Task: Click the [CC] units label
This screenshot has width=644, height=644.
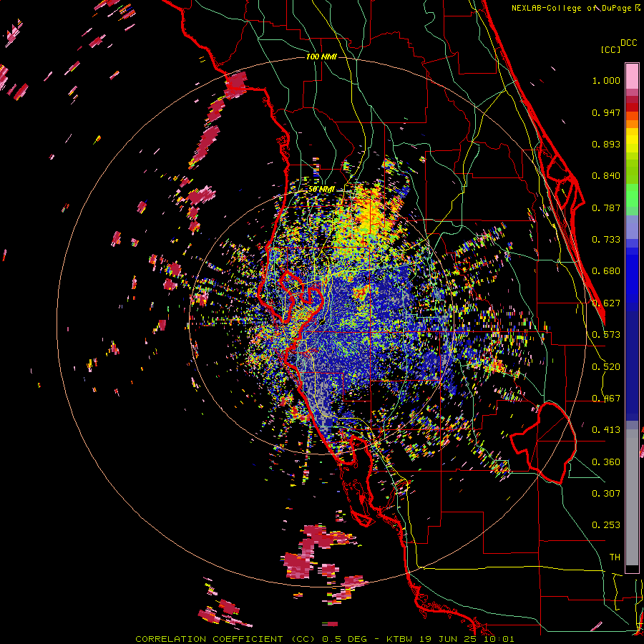Action: (x=610, y=49)
